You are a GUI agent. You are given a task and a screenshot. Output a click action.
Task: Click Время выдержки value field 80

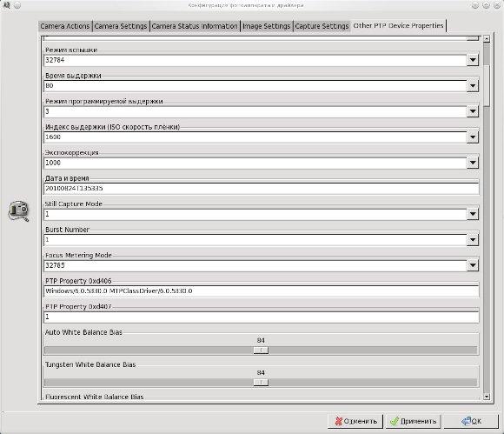coord(255,85)
